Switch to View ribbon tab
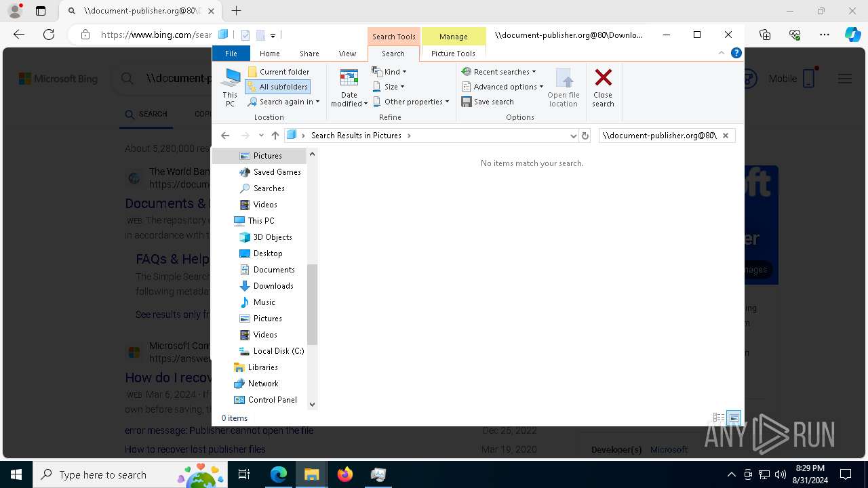Viewport: 868px width, 488px height. click(x=347, y=54)
